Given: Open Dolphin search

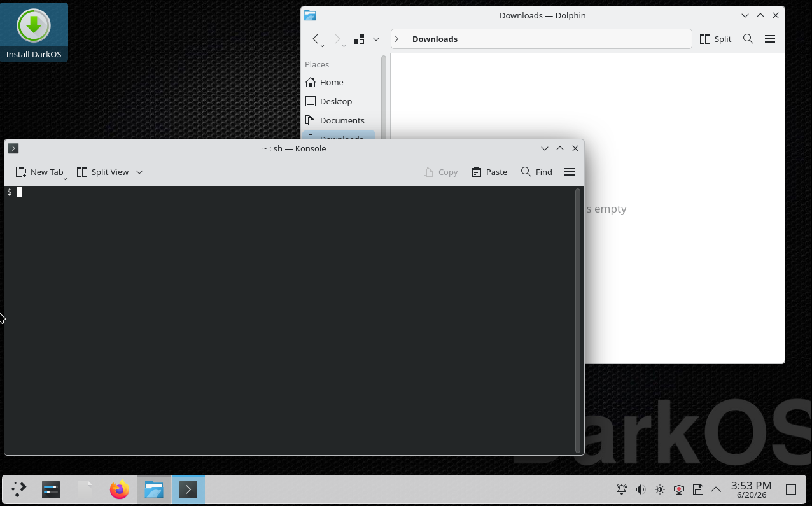Looking at the screenshot, I should [x=748, y=39].
